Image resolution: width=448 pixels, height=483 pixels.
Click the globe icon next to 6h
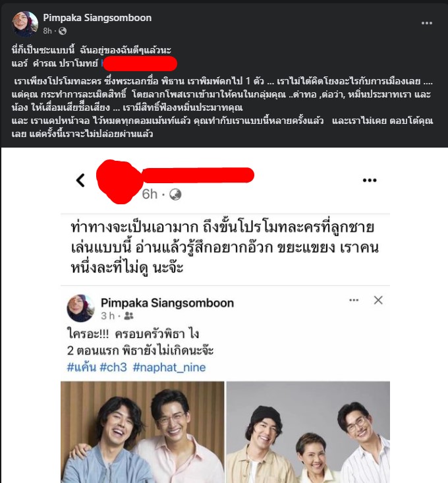[x=175, y=194]
